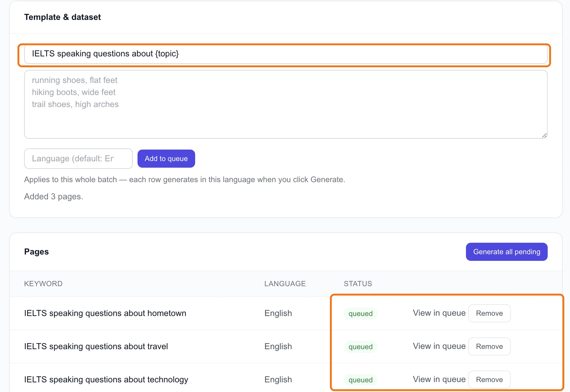Select the technology keyword row text
Viewport: 570px width, 392px height.
click(106, 380)
